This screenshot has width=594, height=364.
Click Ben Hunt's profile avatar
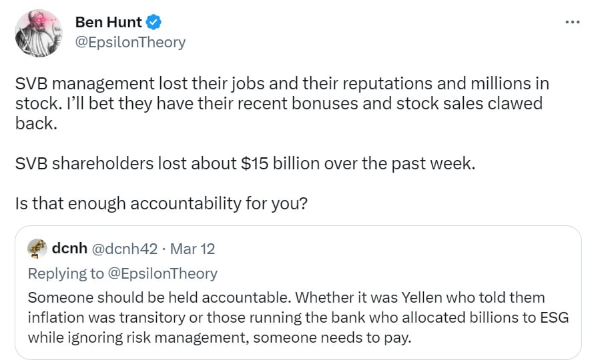tap(36, 33)
